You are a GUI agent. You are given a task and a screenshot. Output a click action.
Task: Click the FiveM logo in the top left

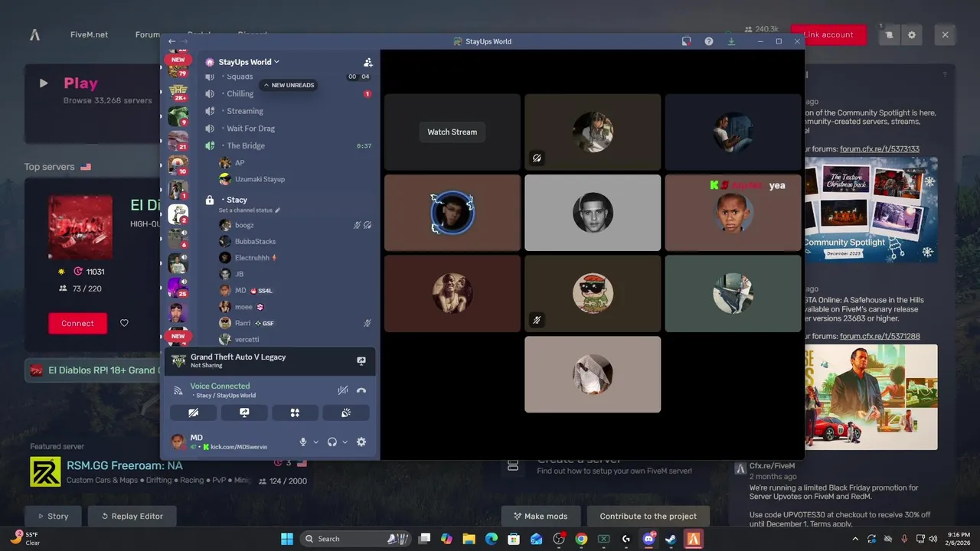[x=34, y=34]
